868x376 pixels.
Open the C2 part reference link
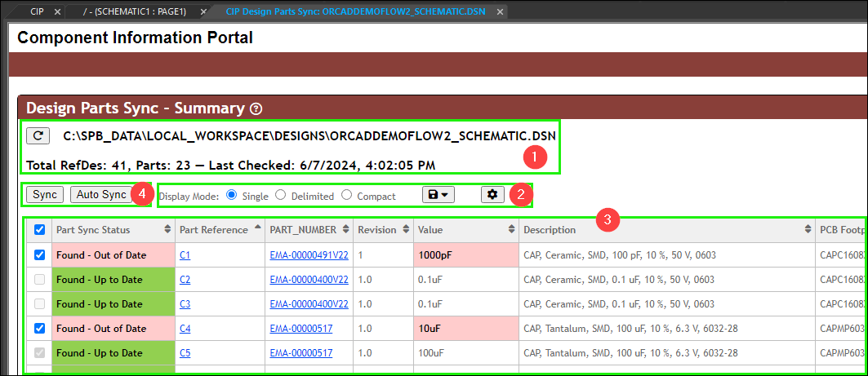click(185, 280)
